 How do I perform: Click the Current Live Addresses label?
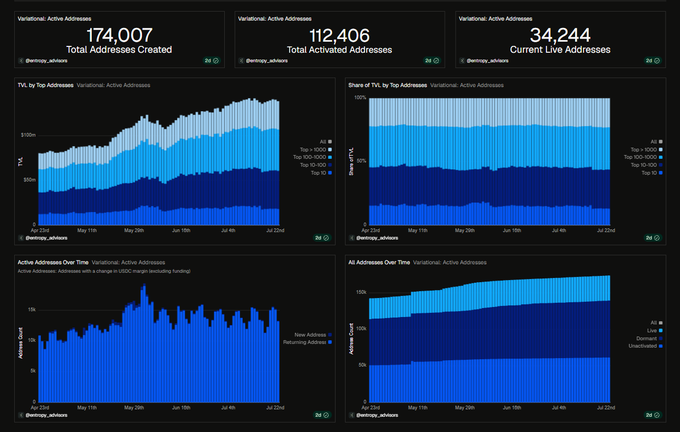click(560, 50)
